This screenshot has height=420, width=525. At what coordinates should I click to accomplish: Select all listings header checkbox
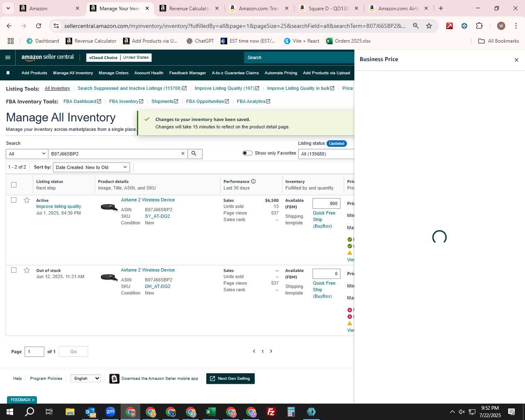pos(14,185)
